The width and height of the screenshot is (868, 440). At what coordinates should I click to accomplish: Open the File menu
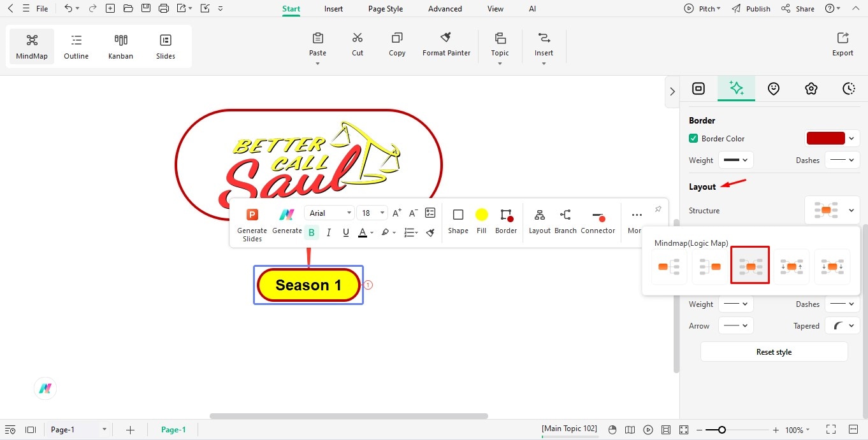tap(42, 9)
